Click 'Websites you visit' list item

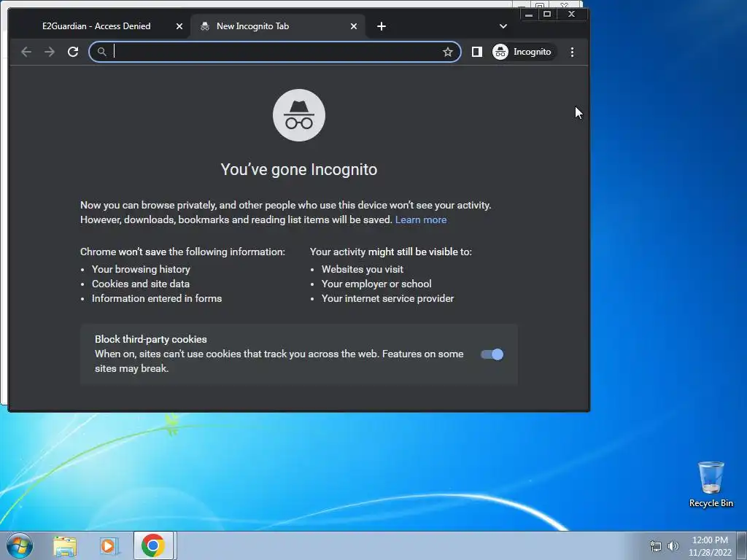click(x=362, y=269)
